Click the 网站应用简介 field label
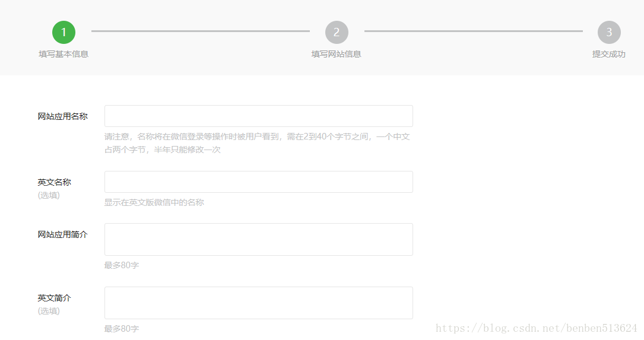The image size is (644, 340). click(x=62, y=234)
